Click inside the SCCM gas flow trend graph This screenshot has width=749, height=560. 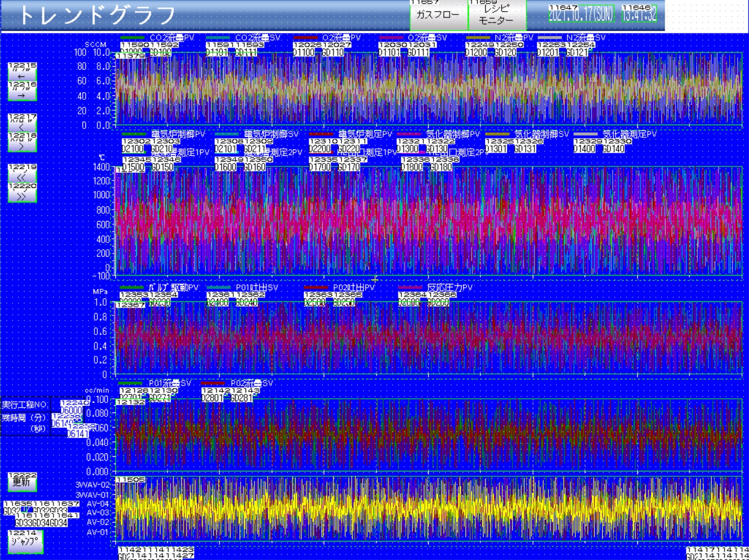429,88
